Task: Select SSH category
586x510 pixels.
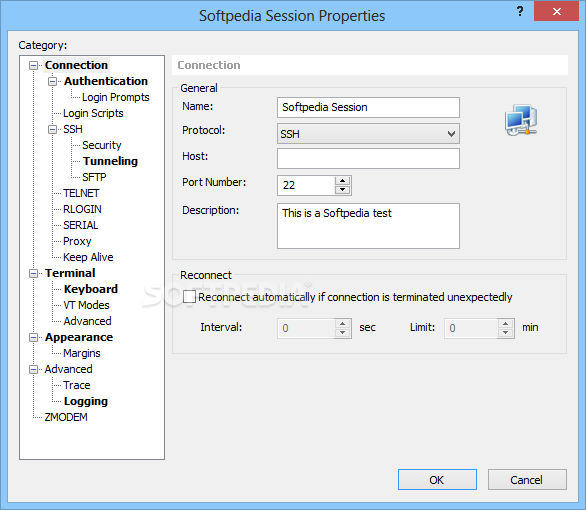Action: (73, 129)
